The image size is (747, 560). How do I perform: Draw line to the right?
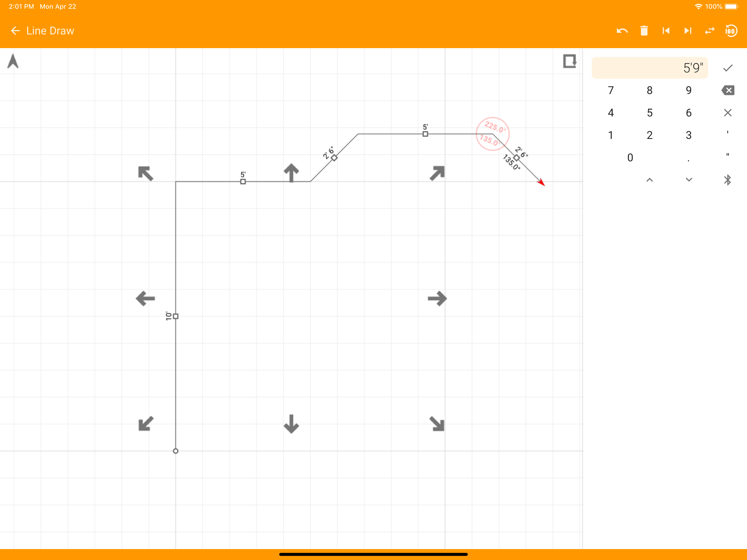[437, 299]
